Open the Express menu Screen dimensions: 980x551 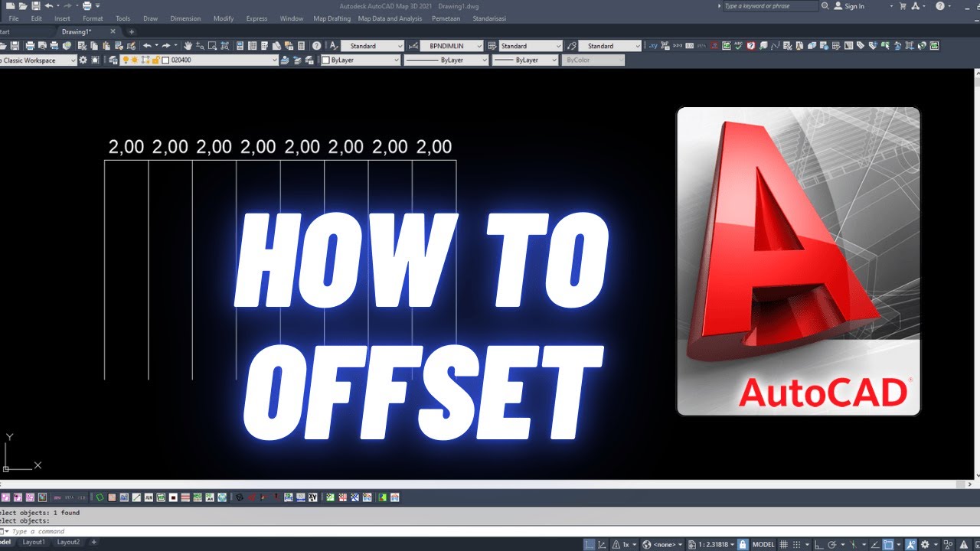(256, 18)
